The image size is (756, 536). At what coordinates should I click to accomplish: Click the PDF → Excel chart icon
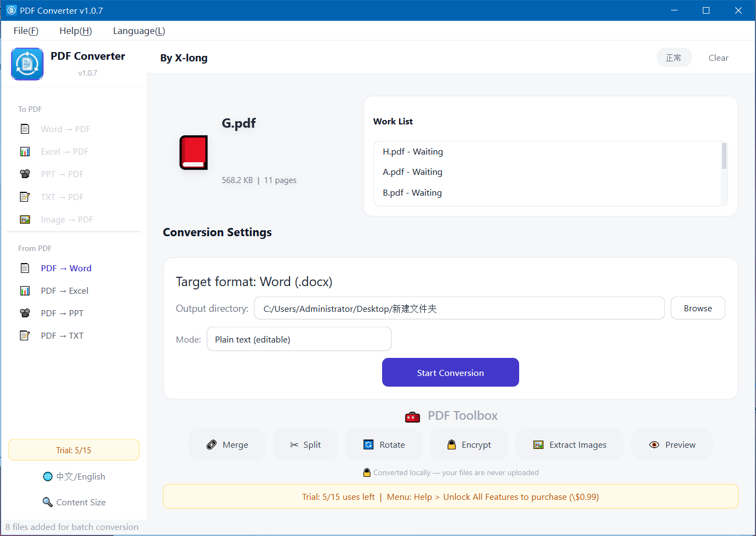click(25, 290)
